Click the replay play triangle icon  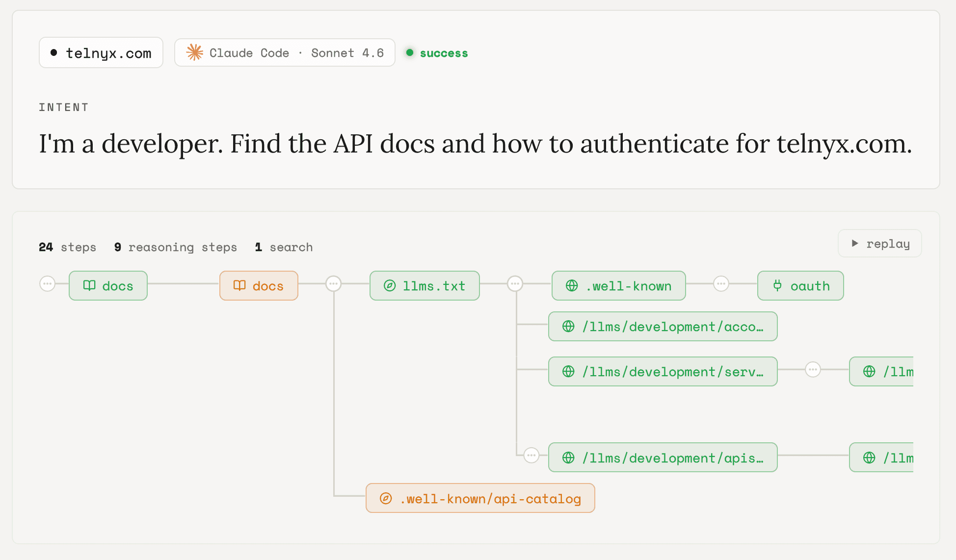coord(855,243)
